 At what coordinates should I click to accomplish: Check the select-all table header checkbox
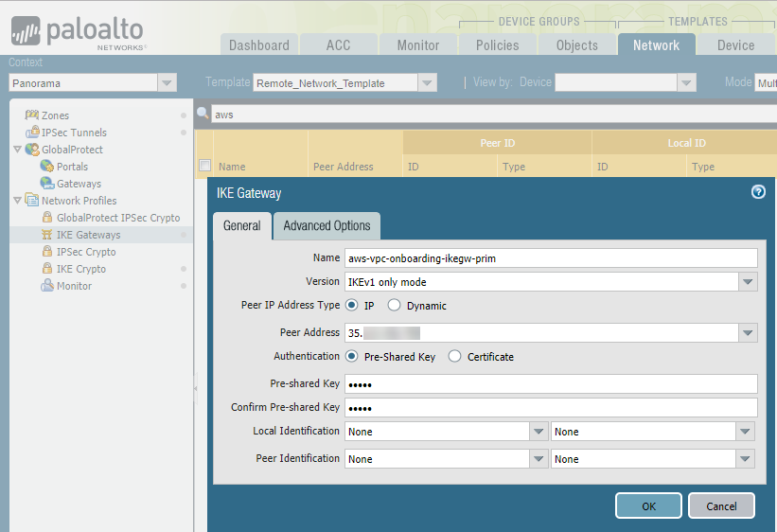tap(204, 166)
